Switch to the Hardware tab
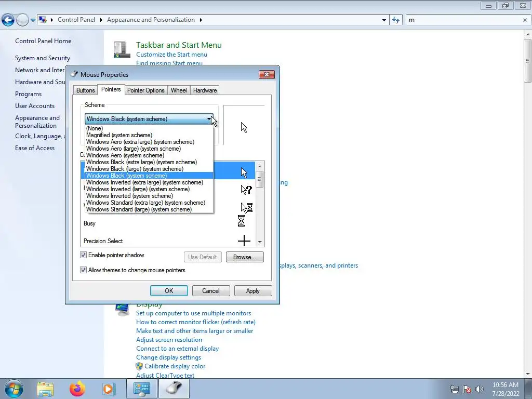 pyautogui.click(x=205, y=90)
